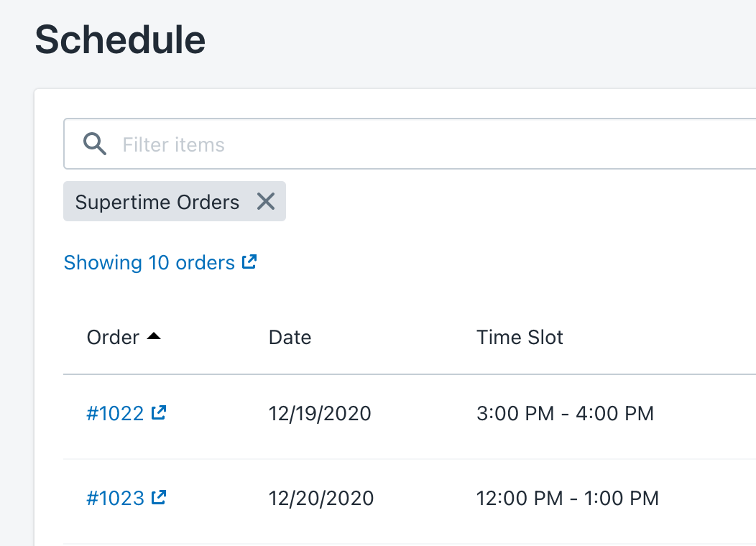Remove the Supertime Orders filter tag
This screenshot has width=756, height=546.
(x=266, y=202)
